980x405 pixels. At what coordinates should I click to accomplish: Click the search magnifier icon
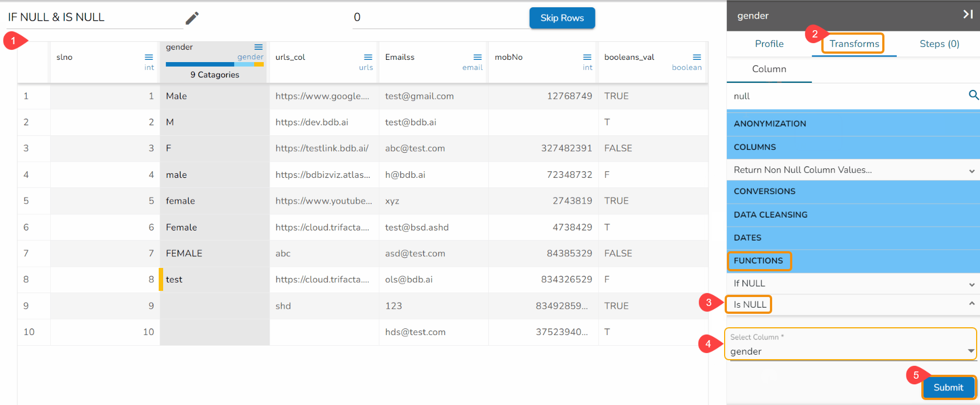tap(973, 95)
